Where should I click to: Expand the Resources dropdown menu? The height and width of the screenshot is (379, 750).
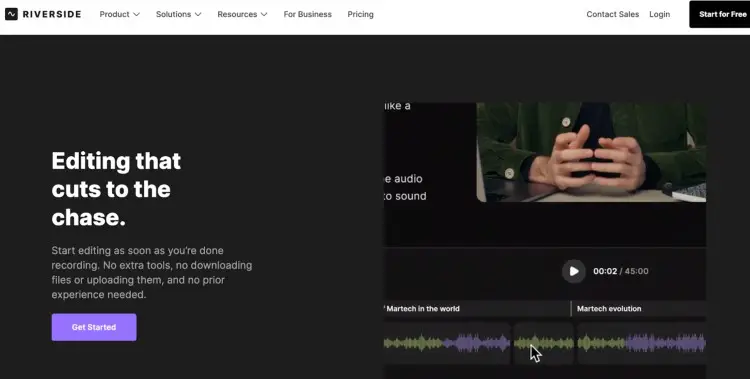242,14
